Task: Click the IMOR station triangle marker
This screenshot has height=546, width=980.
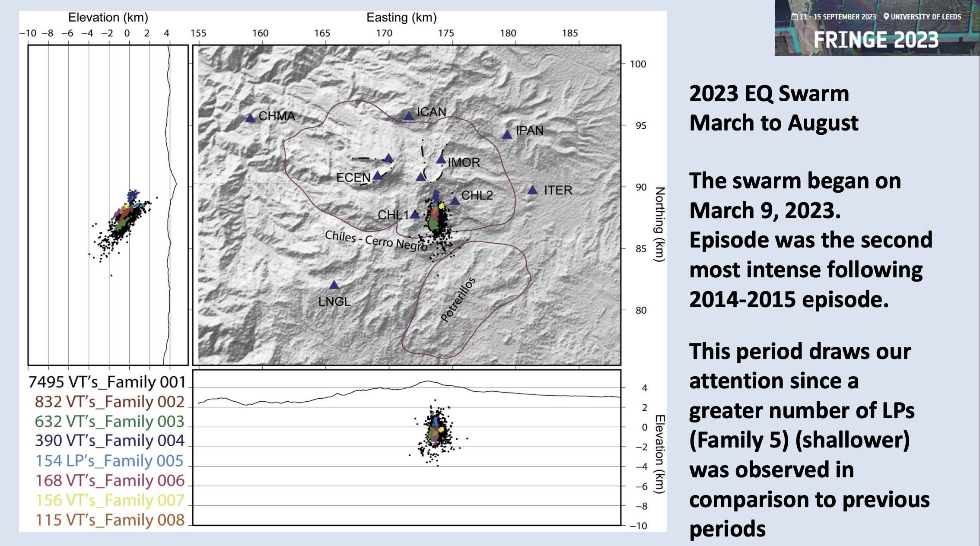Action: click(441, 160)
